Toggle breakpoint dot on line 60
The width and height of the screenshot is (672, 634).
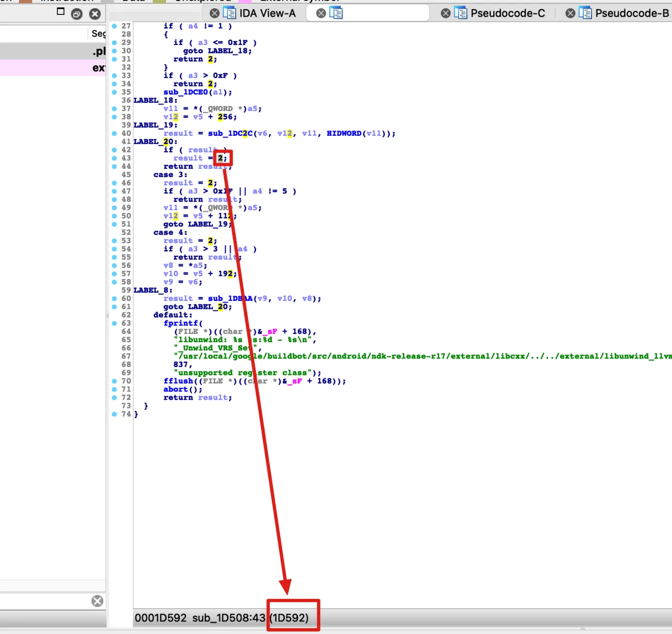pos(114,299)
